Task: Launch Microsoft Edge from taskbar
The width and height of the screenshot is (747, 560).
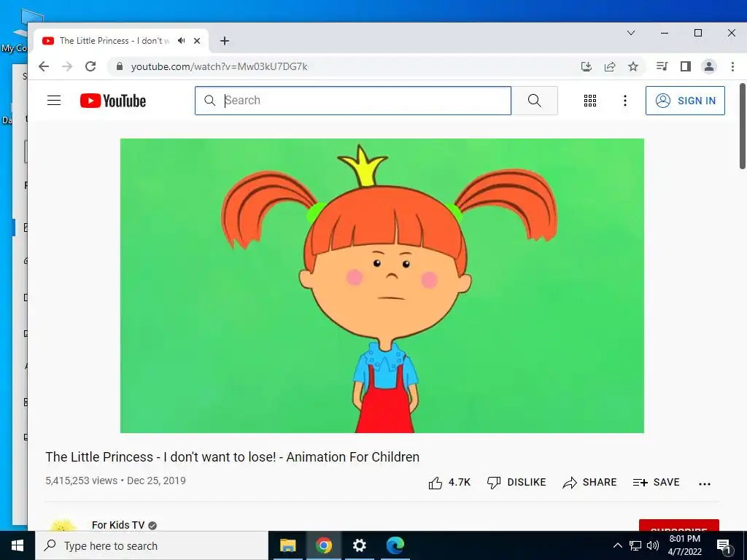Action: (x=395, y=545)
